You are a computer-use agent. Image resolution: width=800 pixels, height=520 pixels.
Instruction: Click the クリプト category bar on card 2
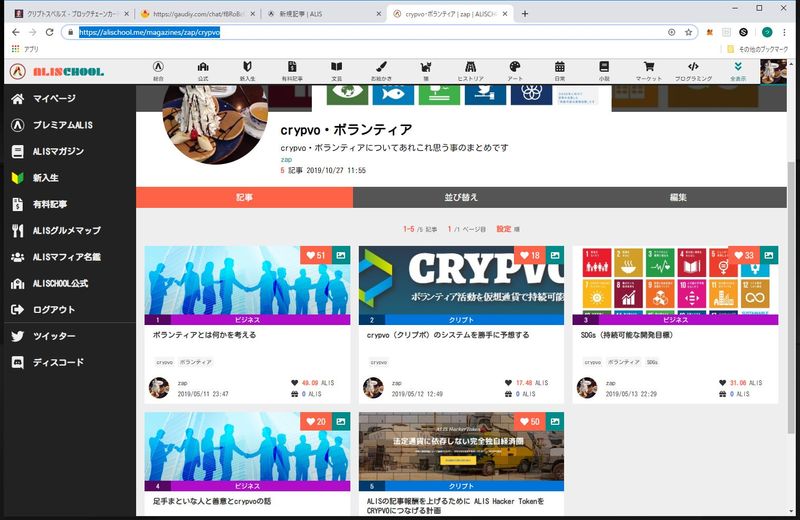pos(461,320)
